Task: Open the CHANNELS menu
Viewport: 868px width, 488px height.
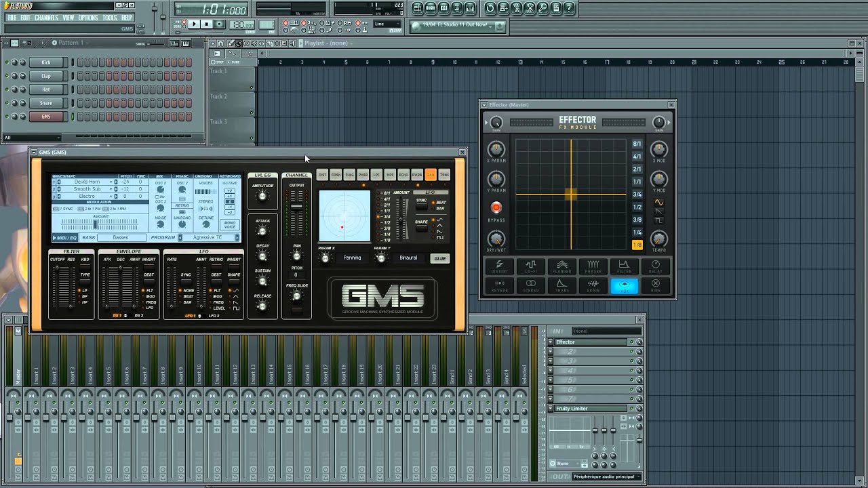Action: click(46, 18)
